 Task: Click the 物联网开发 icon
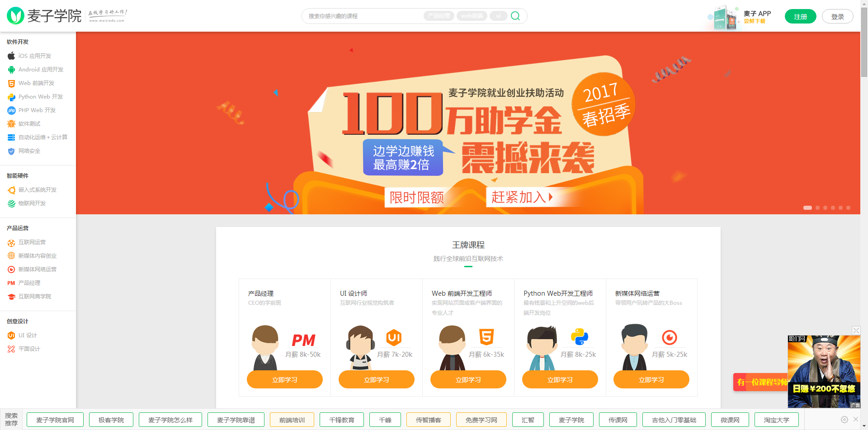11,203
